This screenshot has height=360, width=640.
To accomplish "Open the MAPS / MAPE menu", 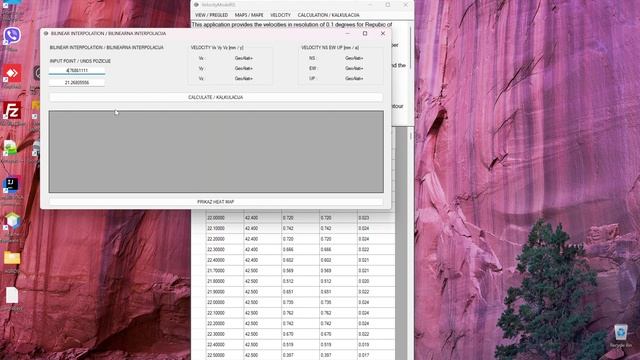I will coord(249,15).
